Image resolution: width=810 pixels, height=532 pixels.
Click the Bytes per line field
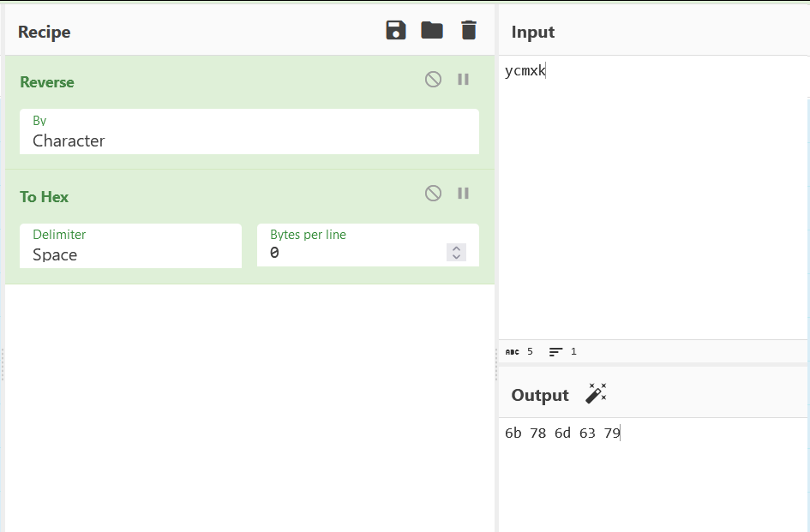(368, 246)
